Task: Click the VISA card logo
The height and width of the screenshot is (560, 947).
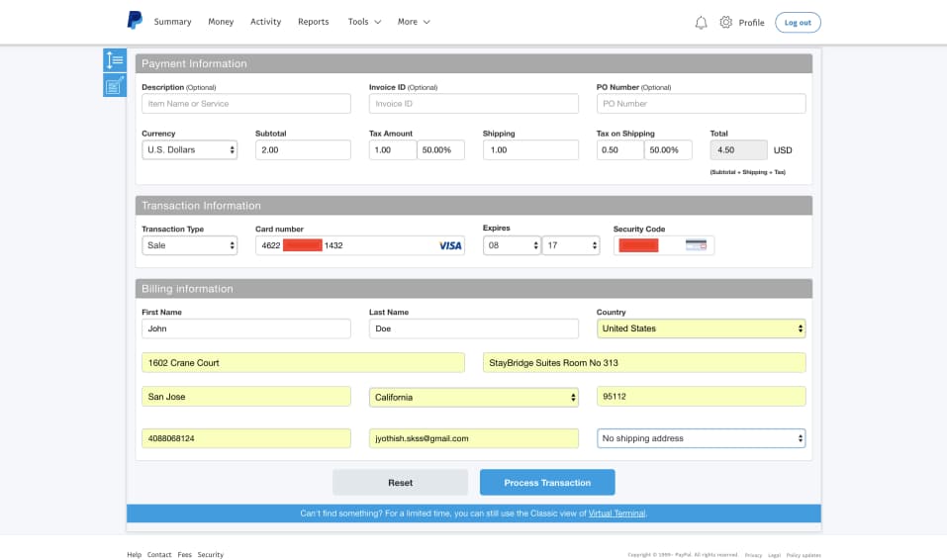Action: click(x=450, y=245)
